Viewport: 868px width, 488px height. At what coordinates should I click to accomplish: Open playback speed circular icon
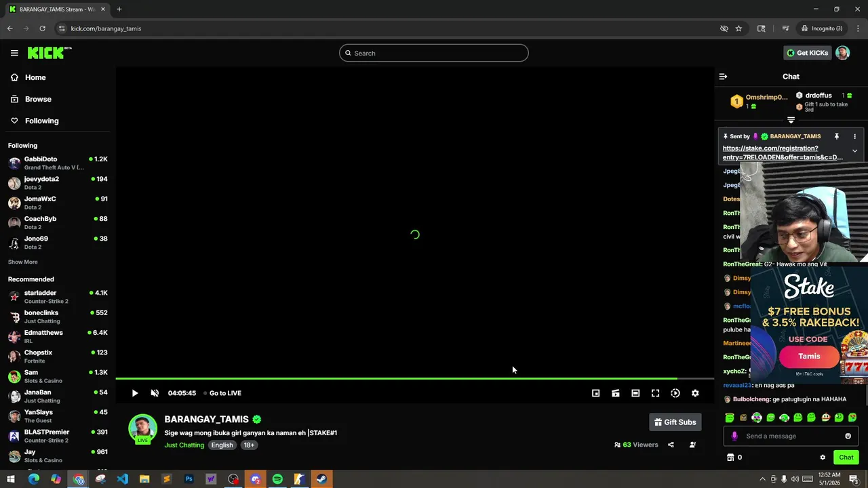675,393
